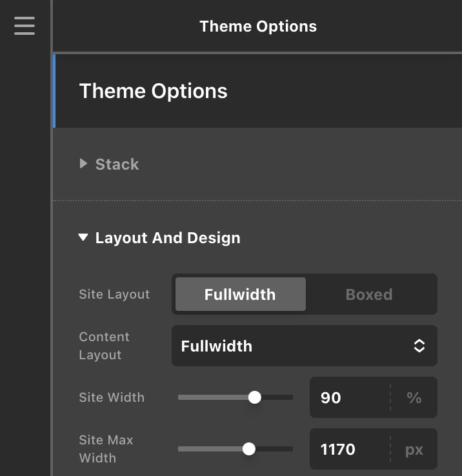Click the Site Layout label
Screen dimensions: 462x476
[x=114, y=294]
